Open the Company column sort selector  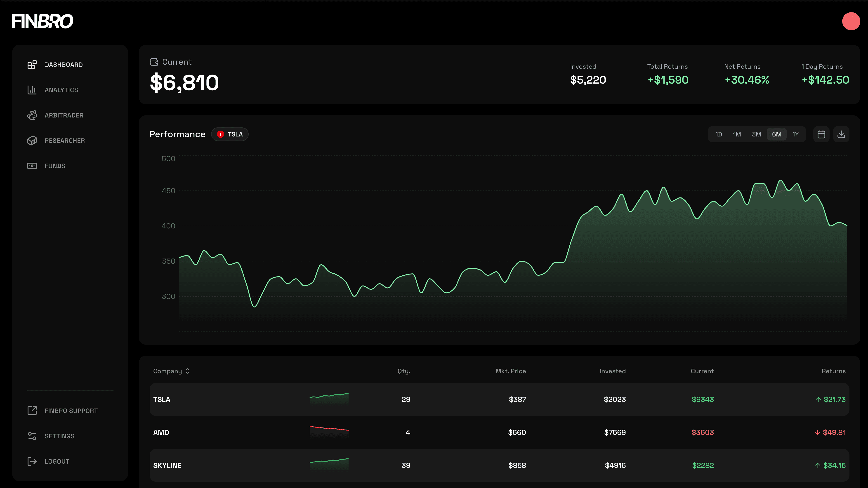click(x=187, y=371)
